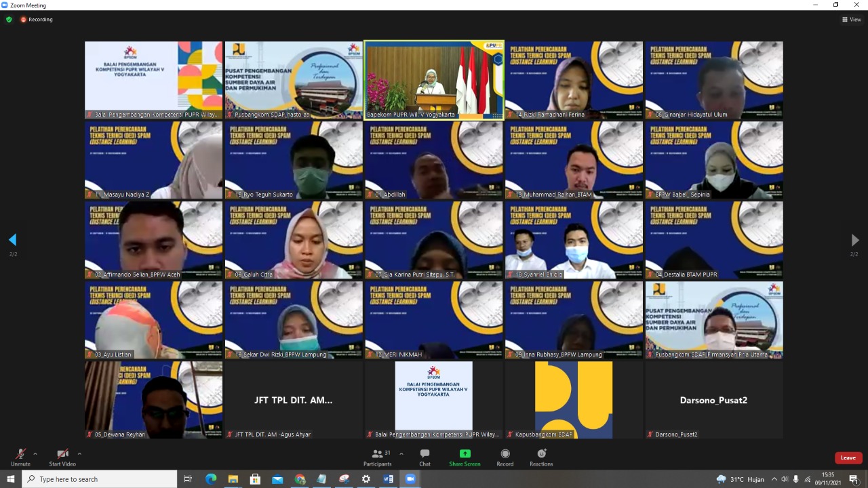Open the View layout menu
The image size is (868, 488).
click(x=851, y=20)
